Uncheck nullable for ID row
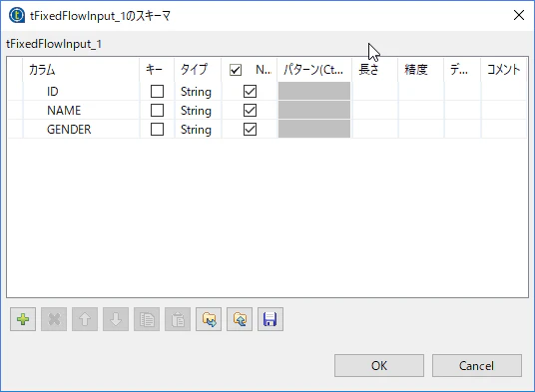535x392 pixels. [250, 92]
